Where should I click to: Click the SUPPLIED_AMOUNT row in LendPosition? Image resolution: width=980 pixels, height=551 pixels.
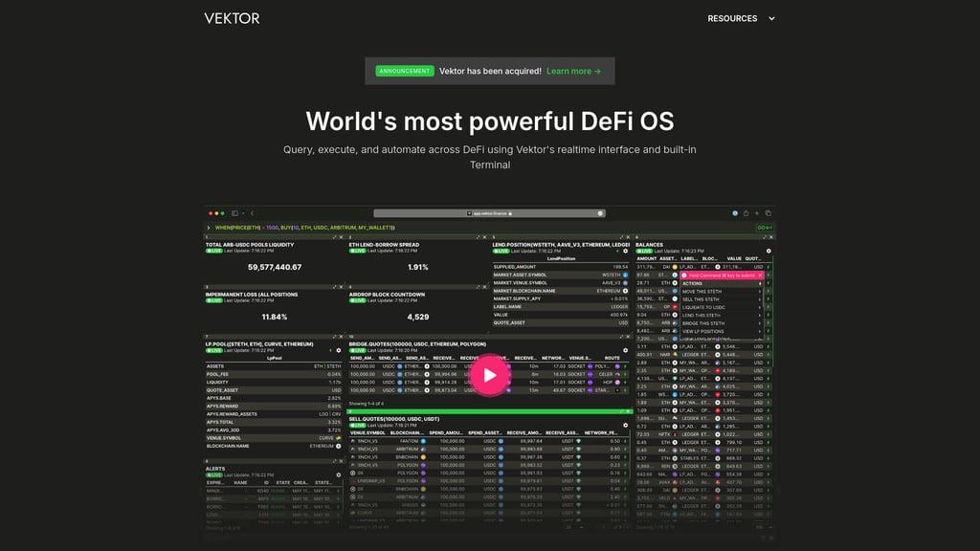[x=561, y=267]
